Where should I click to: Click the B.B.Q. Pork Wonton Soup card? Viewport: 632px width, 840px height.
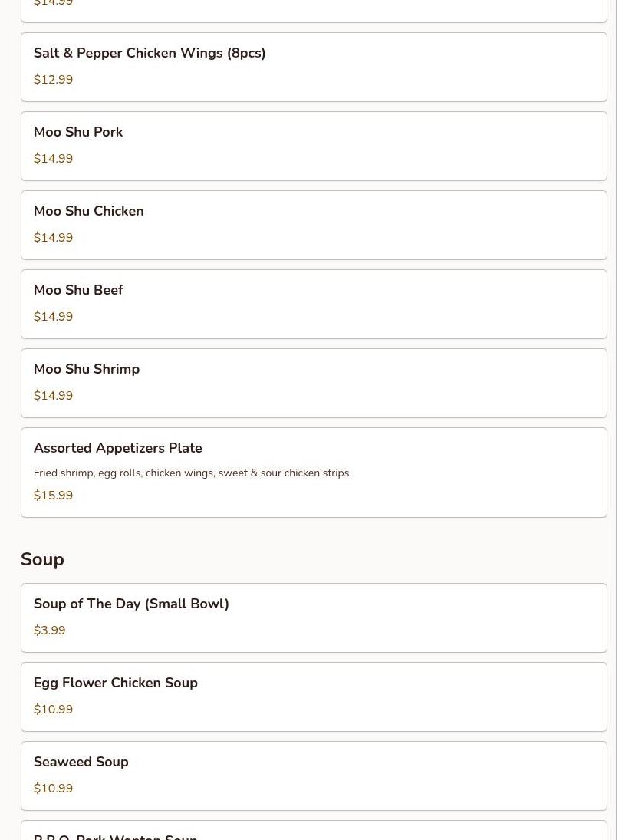313,832
